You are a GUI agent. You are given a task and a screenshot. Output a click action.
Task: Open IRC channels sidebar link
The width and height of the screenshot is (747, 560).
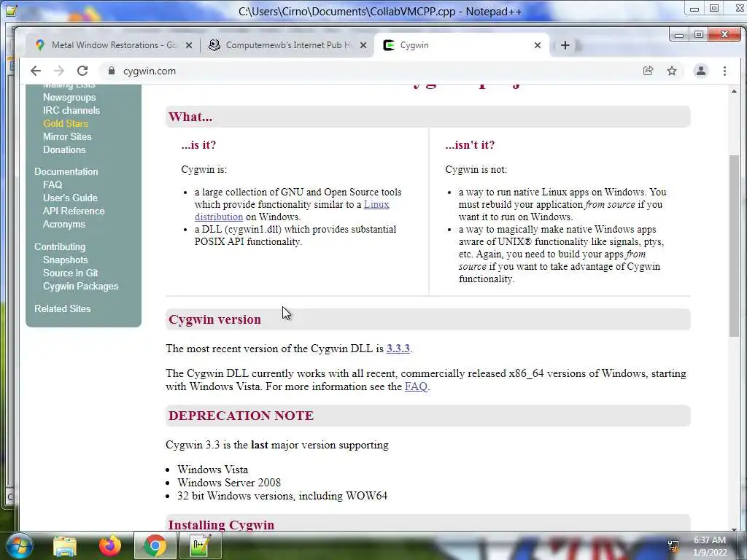pos(71,111)
